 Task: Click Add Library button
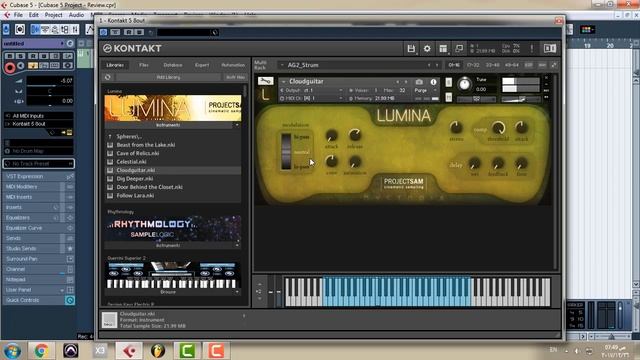(x=168, y=77)
